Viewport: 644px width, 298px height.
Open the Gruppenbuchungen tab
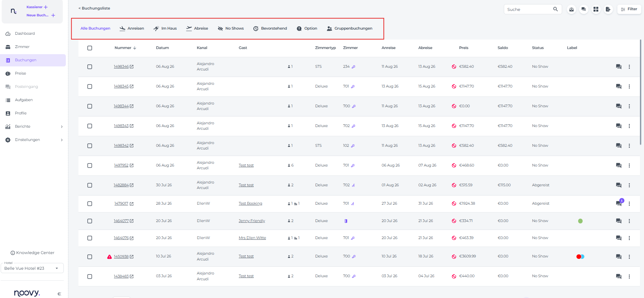tap(350, 29)
